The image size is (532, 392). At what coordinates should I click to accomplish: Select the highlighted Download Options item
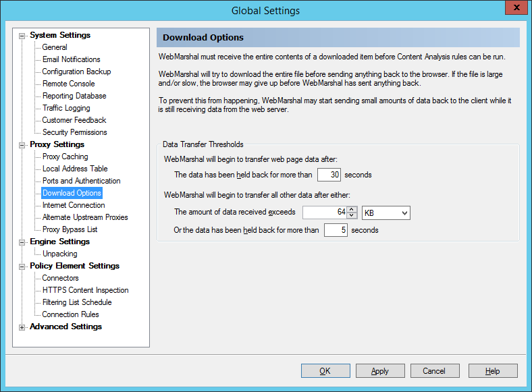click(x=72, y=193)
